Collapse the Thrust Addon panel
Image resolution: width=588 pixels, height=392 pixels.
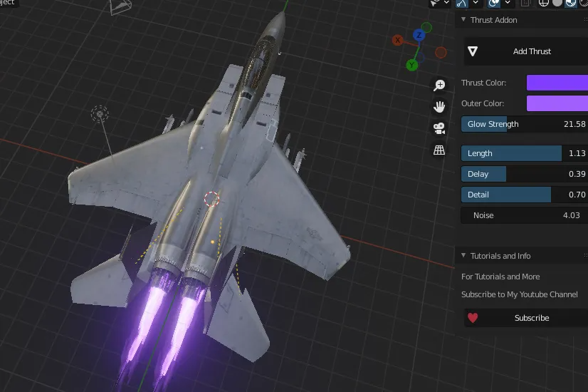click(x=463, y=19)
